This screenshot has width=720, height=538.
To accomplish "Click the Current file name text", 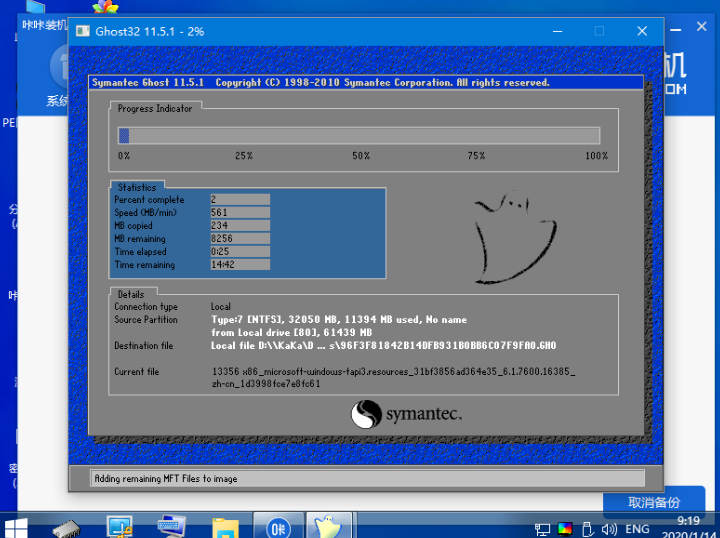I will 394,377.
